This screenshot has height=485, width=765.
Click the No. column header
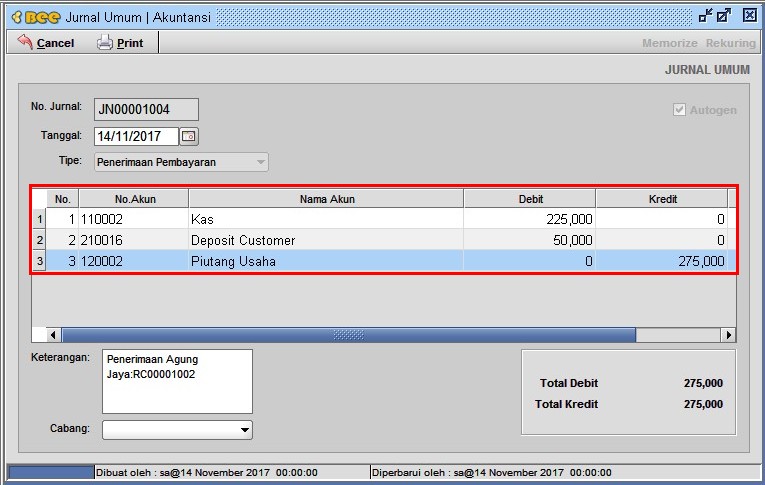click(62, 199)
